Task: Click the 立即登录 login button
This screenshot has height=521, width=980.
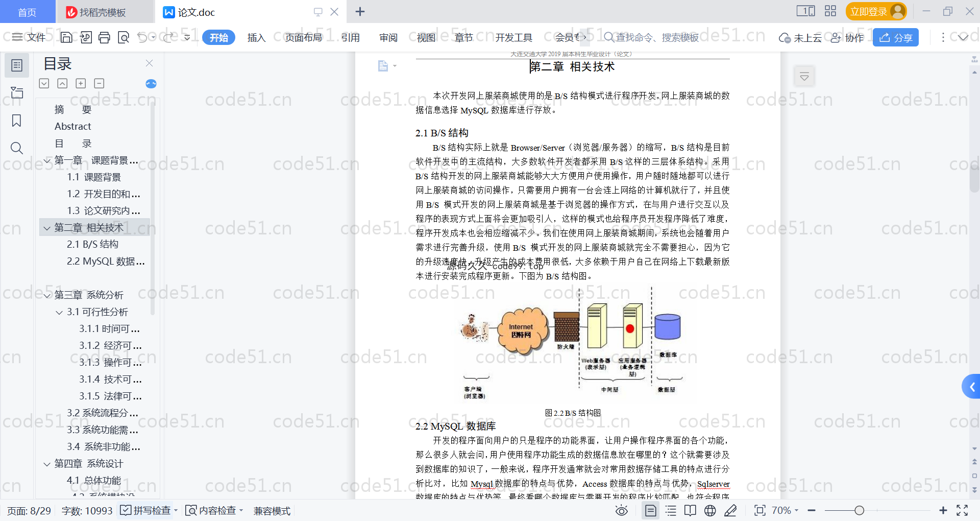Action: (x=876, y=11)
